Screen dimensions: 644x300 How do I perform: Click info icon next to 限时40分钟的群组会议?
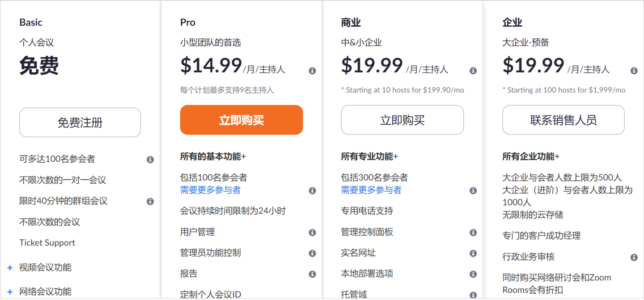(150, 201)
